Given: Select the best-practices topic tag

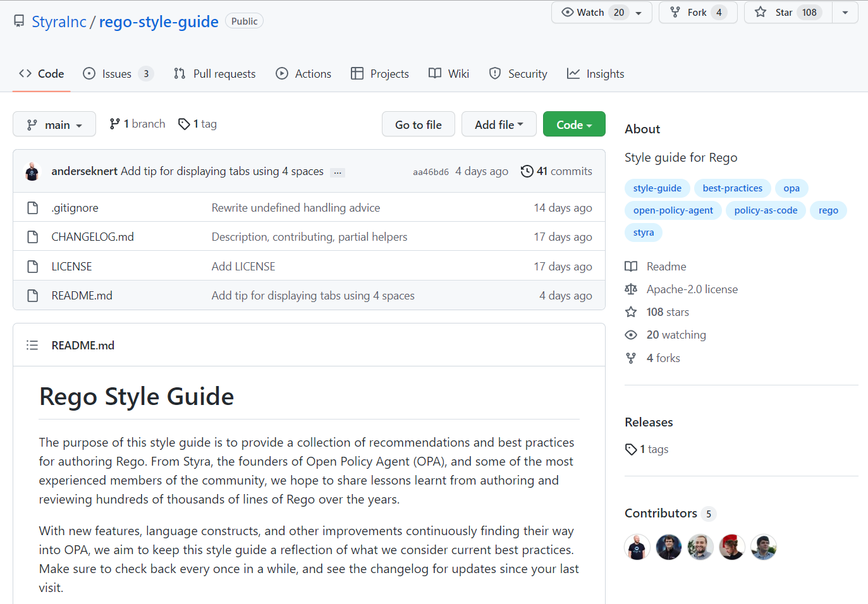Looking at the screenshot, I should click(x=732, y=188).
